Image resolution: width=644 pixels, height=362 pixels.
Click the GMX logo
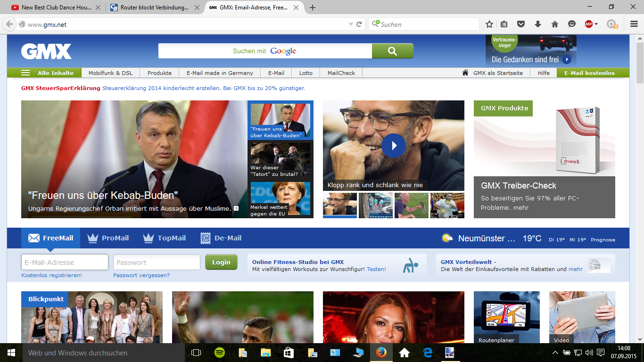(46, 51)
